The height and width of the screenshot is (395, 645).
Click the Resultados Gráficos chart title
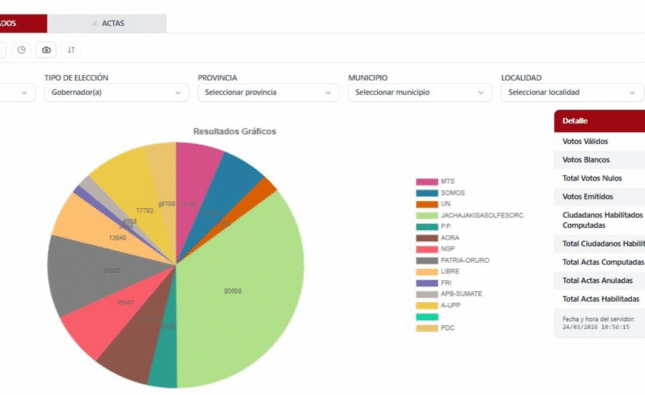[x=234, y=132]
